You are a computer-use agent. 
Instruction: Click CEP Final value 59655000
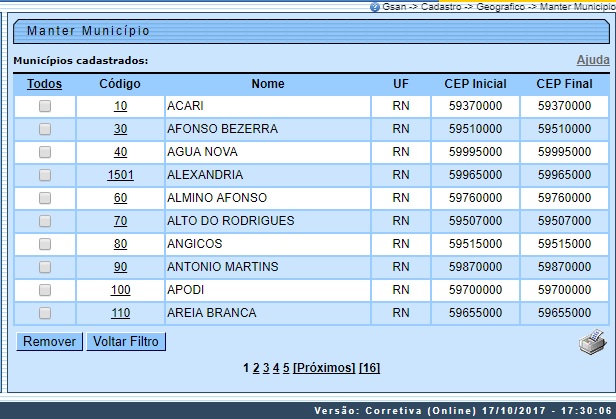point(565,313)
